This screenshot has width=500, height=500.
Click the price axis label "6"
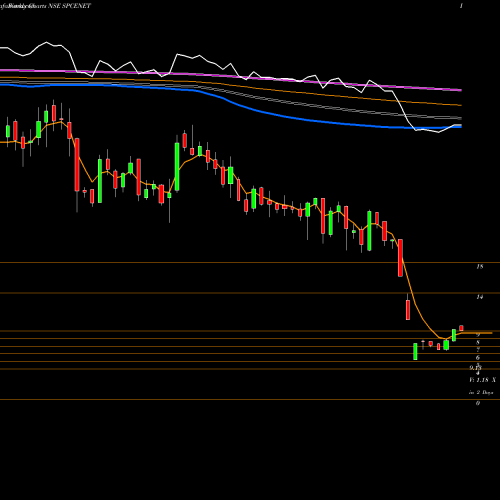click(478, 358)
